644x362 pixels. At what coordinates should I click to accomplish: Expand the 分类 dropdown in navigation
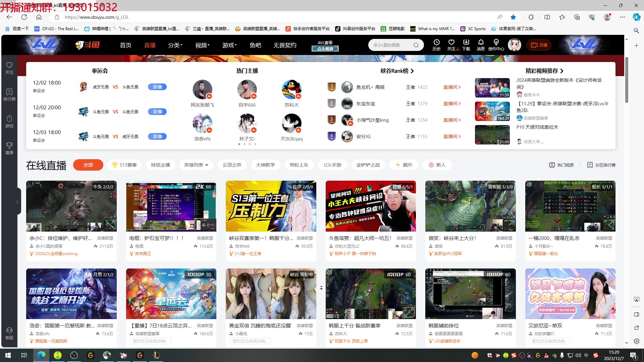point(175,45)
